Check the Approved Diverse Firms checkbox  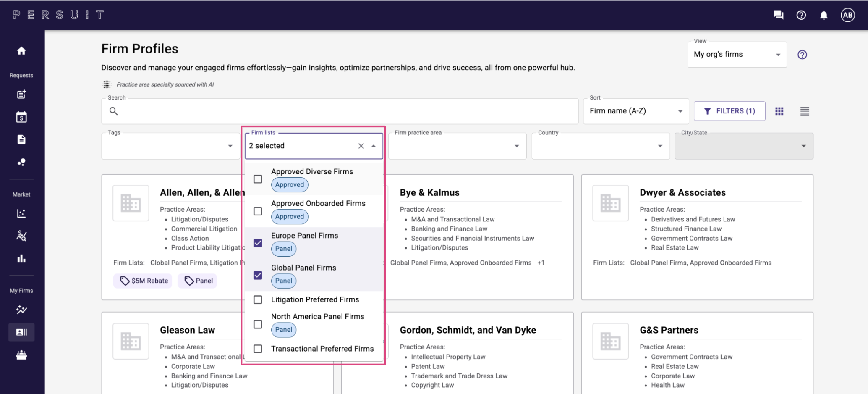tap(258, 179)
